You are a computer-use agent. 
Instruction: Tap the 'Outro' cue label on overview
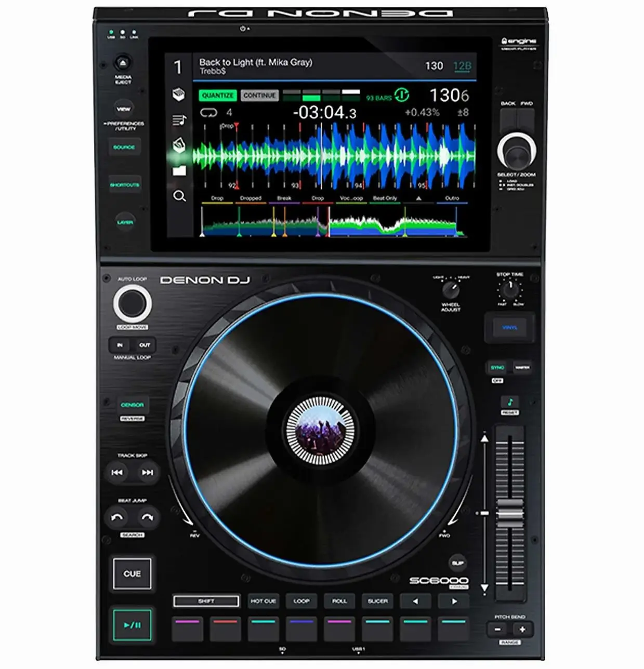coord(452,198)
